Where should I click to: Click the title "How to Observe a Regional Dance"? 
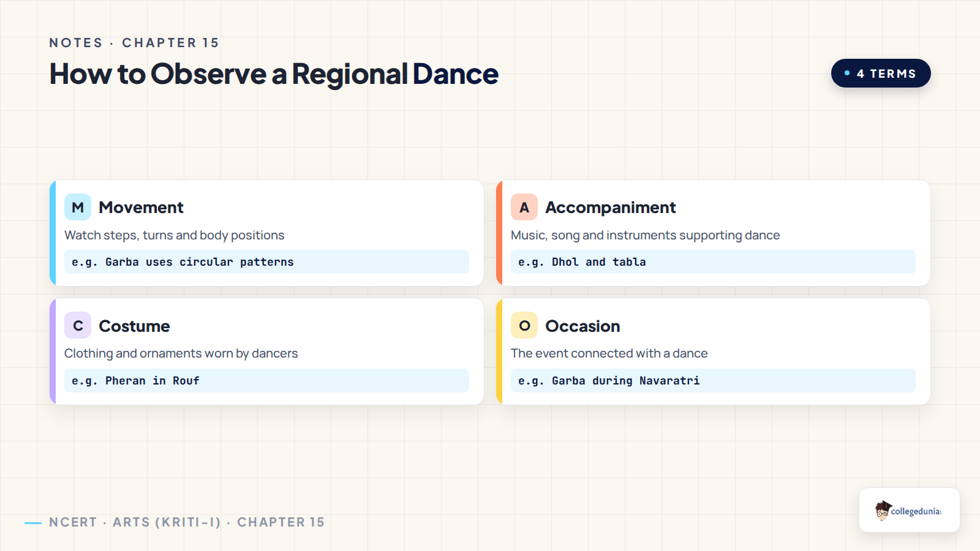(274, 74)
